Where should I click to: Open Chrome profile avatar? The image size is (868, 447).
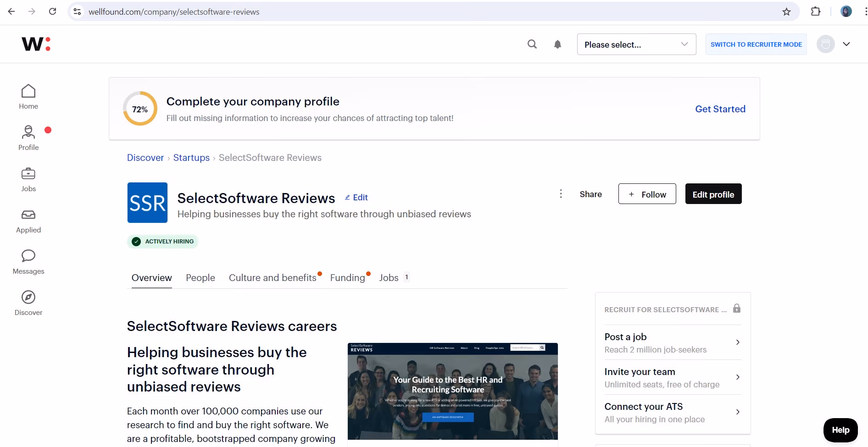pos(846,11)
